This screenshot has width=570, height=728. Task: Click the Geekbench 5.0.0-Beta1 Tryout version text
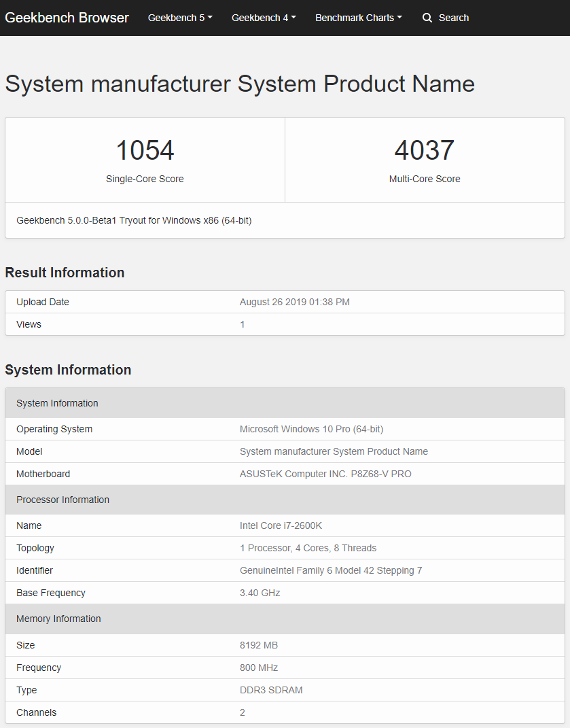point(134,220)
